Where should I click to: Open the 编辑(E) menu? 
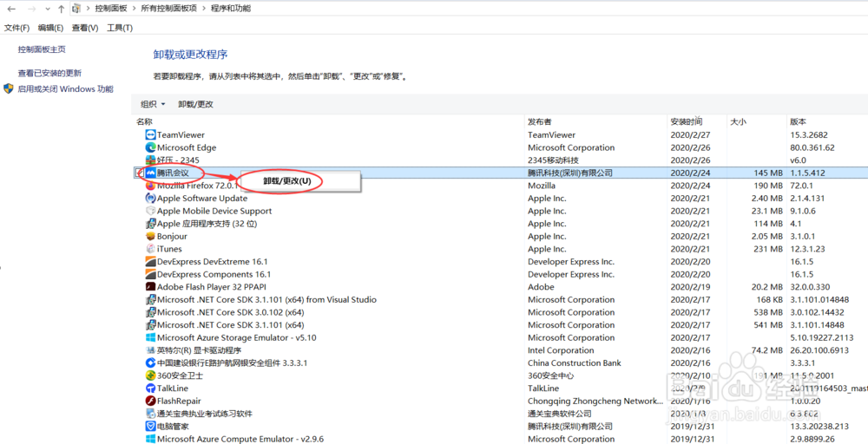pos(50,28)
